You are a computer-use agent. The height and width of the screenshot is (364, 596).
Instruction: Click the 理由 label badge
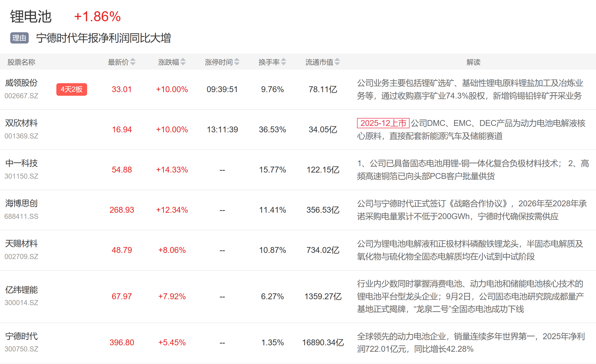[19, 38]
